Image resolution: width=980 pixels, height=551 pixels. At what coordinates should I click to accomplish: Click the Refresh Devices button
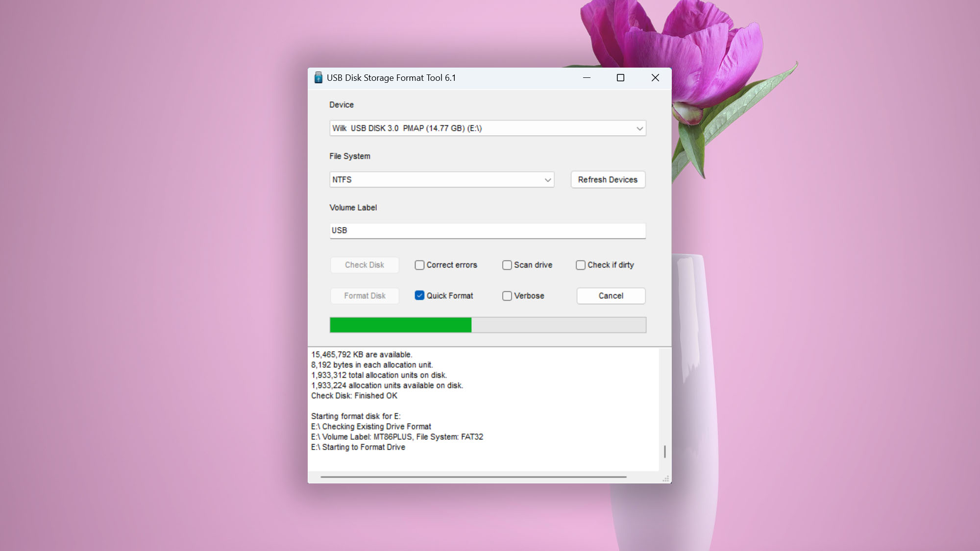tap(608, 180)
